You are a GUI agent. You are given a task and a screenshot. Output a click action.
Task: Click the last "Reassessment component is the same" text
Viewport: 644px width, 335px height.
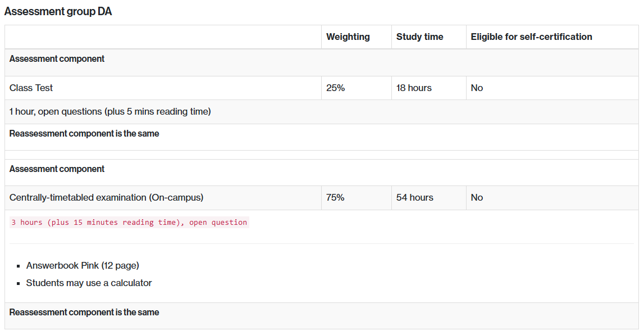tap(84, 313)
